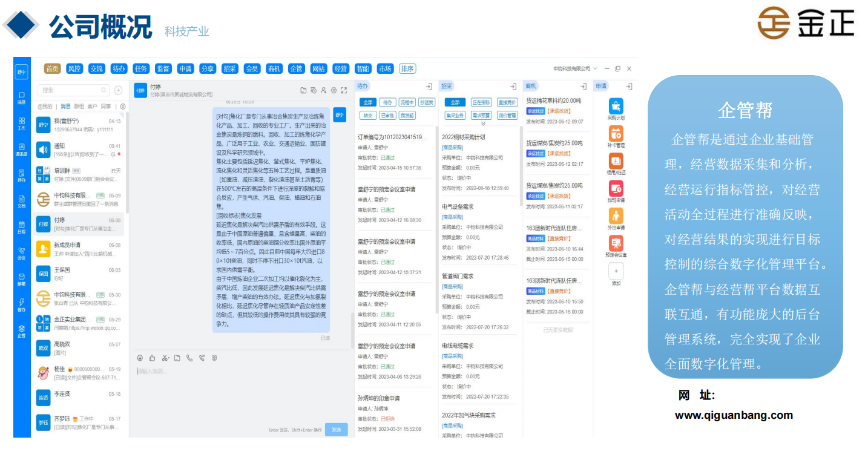868x460 pixels.
Task: Click the 发送 send button
Action: 337,429
